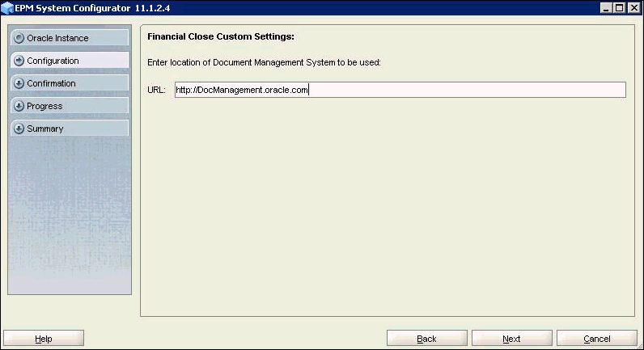Click the Oracle Instance step icon

19,38
